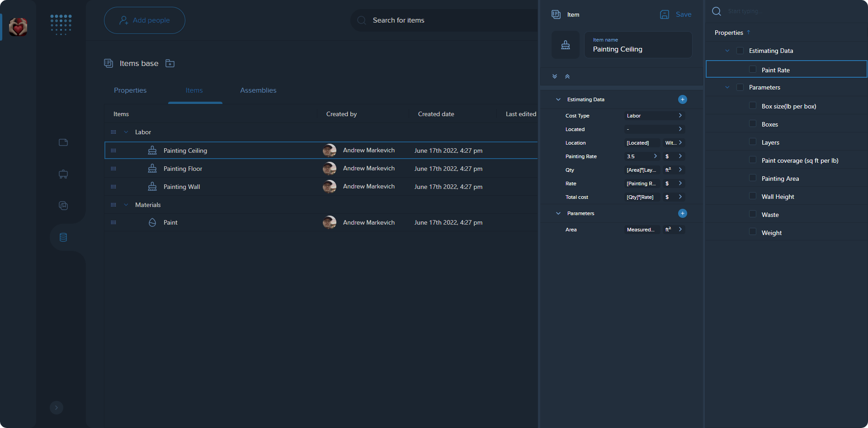Click the brush icon of Painting Wall row

click(152, 187)
